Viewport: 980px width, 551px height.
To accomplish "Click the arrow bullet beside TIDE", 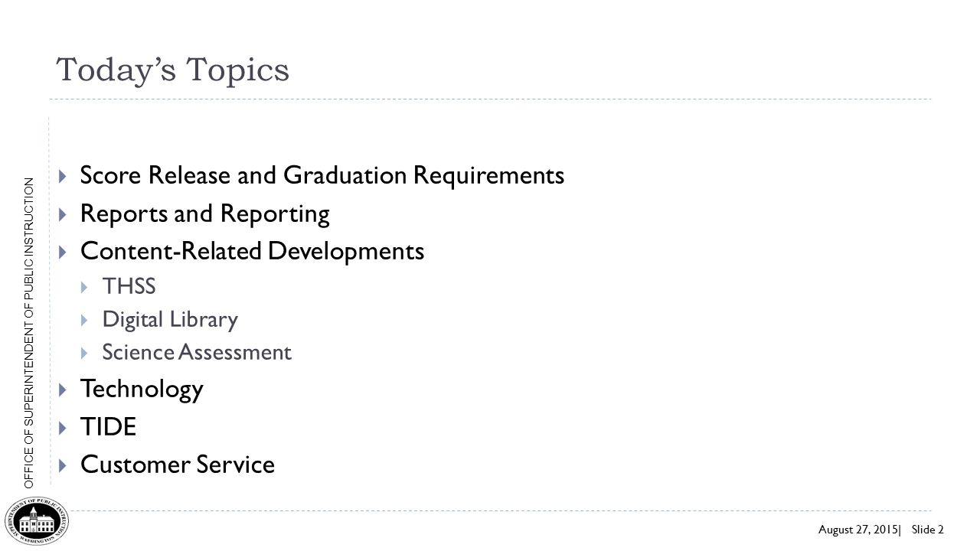I will coord(64,428).
